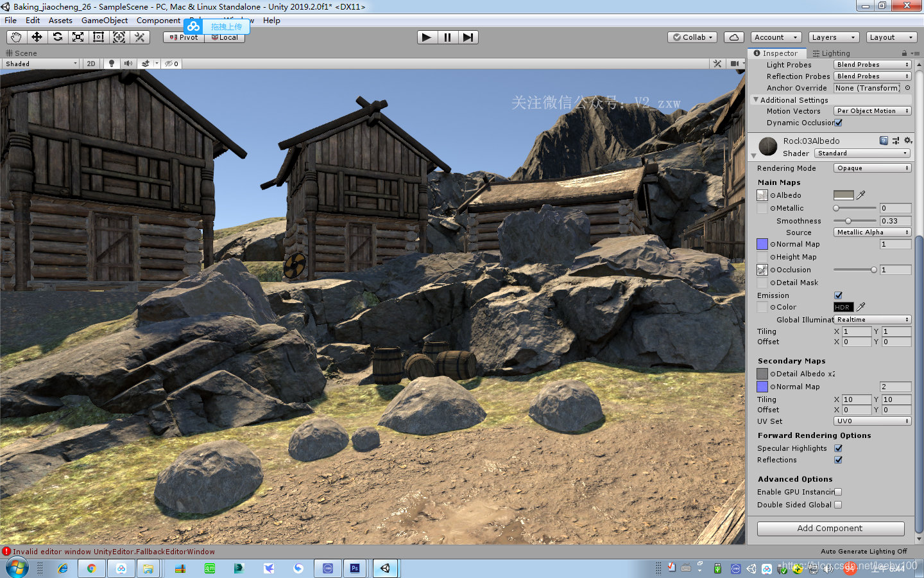Open the Assets menu
924x578 pixels.
60,21
